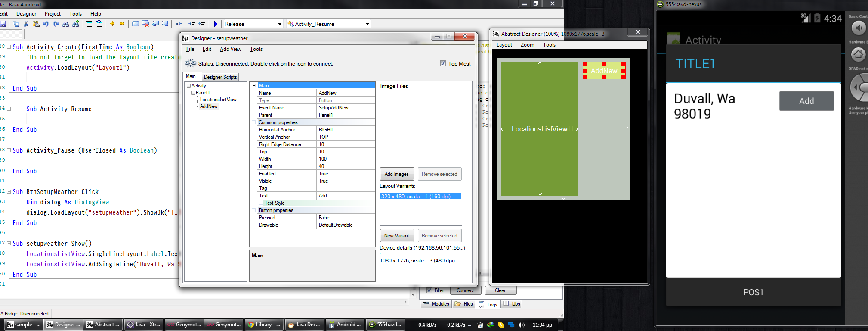Click the New Variant button
This screenshot has width=868, height=331.
coord(397,236)
